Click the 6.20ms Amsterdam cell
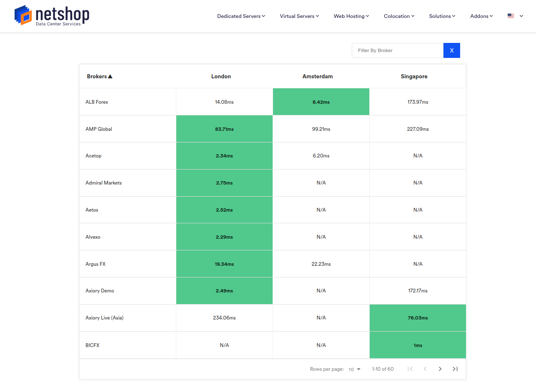The width and height of the screenshot is (536, 392). click(x=321, y=156)
